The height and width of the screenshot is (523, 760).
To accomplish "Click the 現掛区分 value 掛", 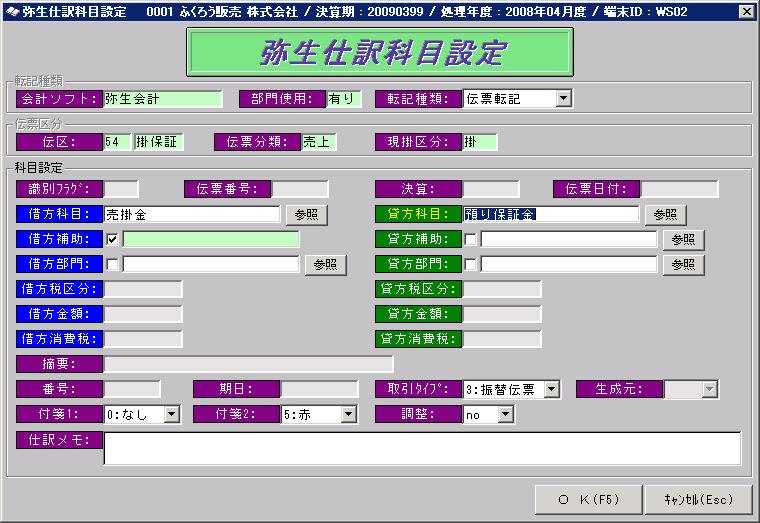I will (480, 142).
